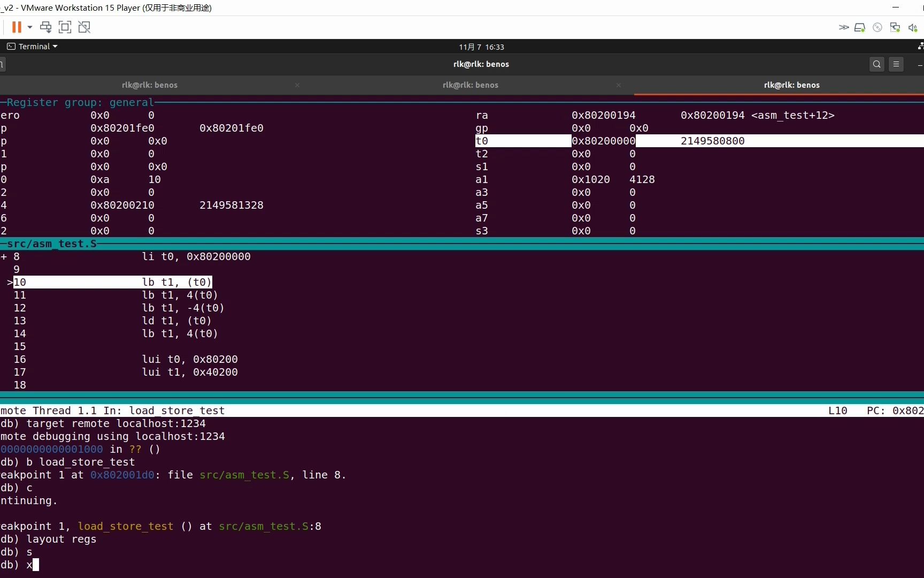Open the terminal hamburger menu

click(896, 64)
